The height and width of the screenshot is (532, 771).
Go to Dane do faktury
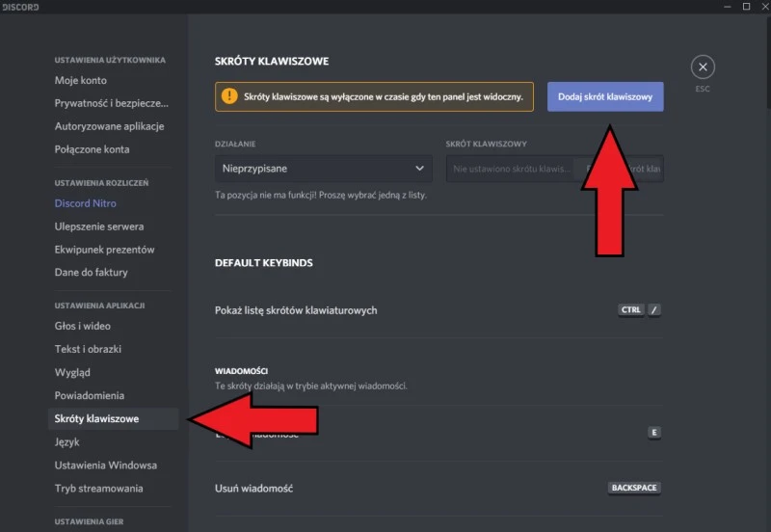click(x=91, y=273)
